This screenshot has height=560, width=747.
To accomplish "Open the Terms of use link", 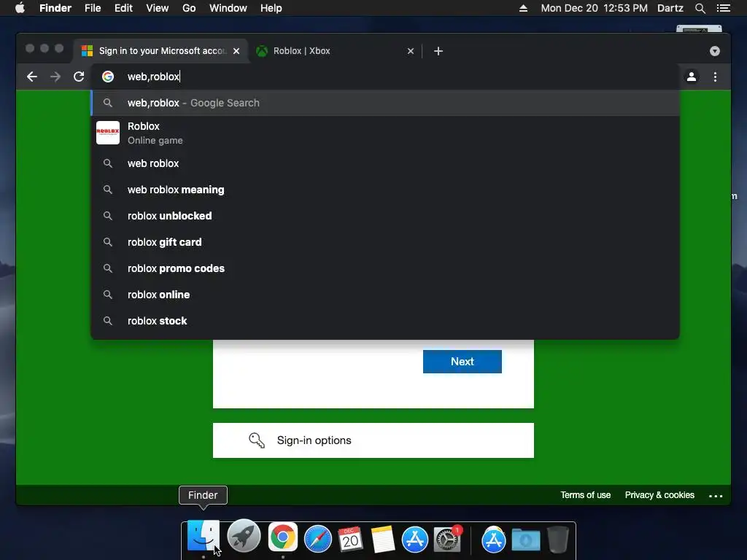I will [x=585, y=495].
